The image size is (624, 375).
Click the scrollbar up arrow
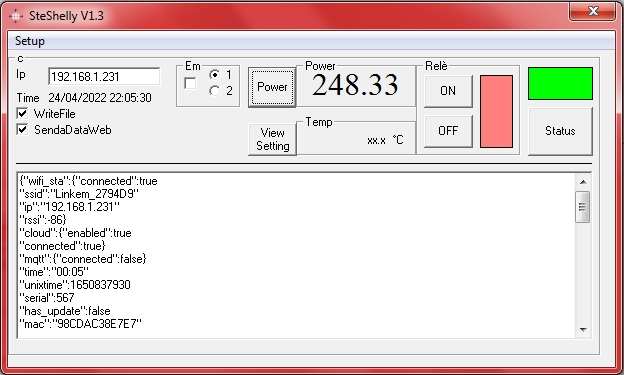pyautogui.click(x=583, y=182)
